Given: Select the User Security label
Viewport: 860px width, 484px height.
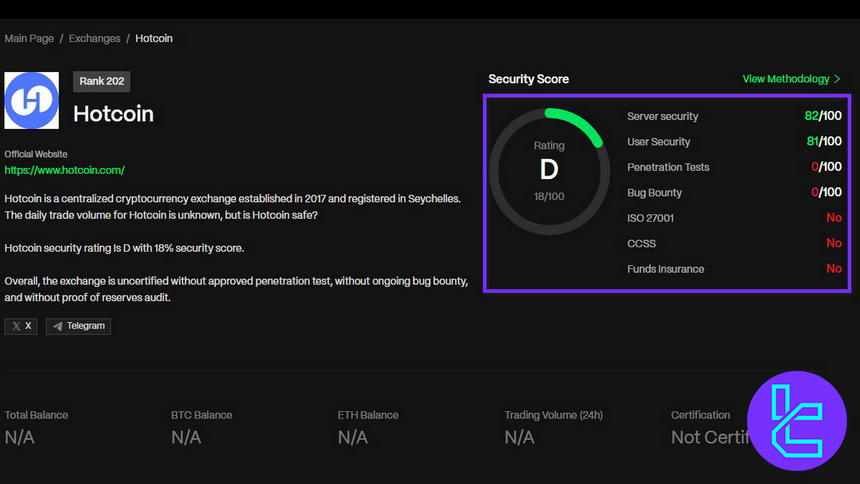Looking at the screenshot, I should pyautogui.click(x=659, y=142).
